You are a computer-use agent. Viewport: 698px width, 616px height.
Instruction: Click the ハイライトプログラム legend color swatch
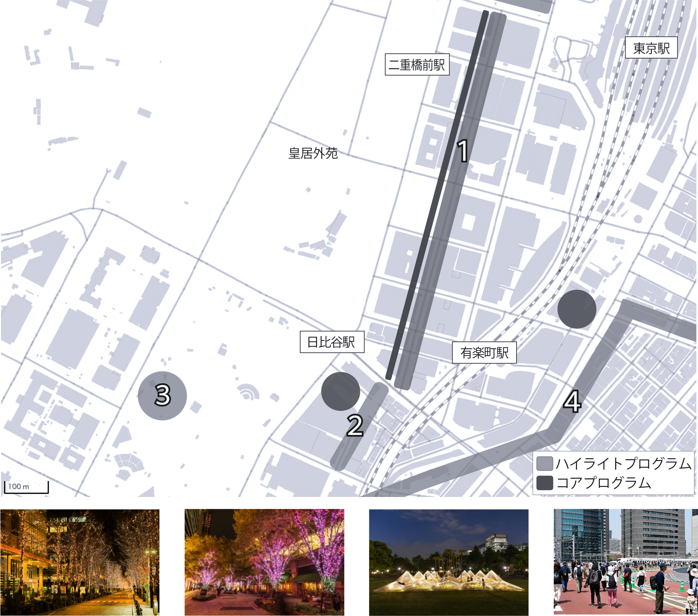tap(544, 464)
